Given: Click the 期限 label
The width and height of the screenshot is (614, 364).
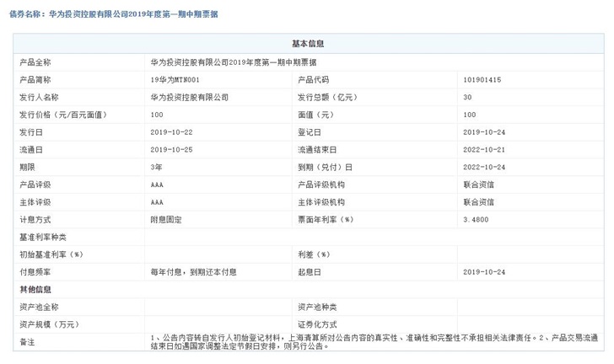Looking at the screenshot, I should coord(27,167).
